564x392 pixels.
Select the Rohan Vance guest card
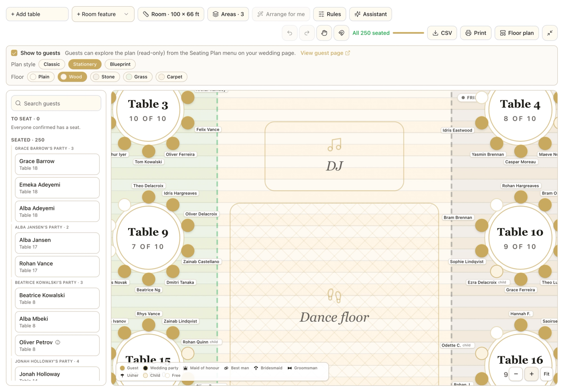tap(57, 267)
